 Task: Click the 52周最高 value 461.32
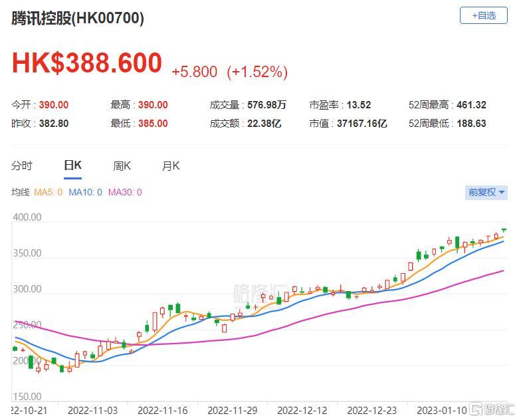(x=471, y=105)
